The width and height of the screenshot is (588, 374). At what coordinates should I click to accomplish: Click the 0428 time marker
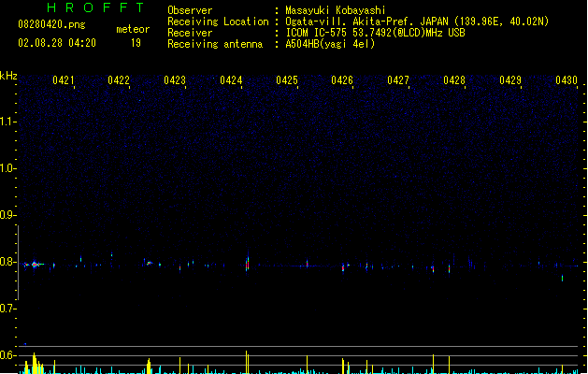tap(453, 80)
